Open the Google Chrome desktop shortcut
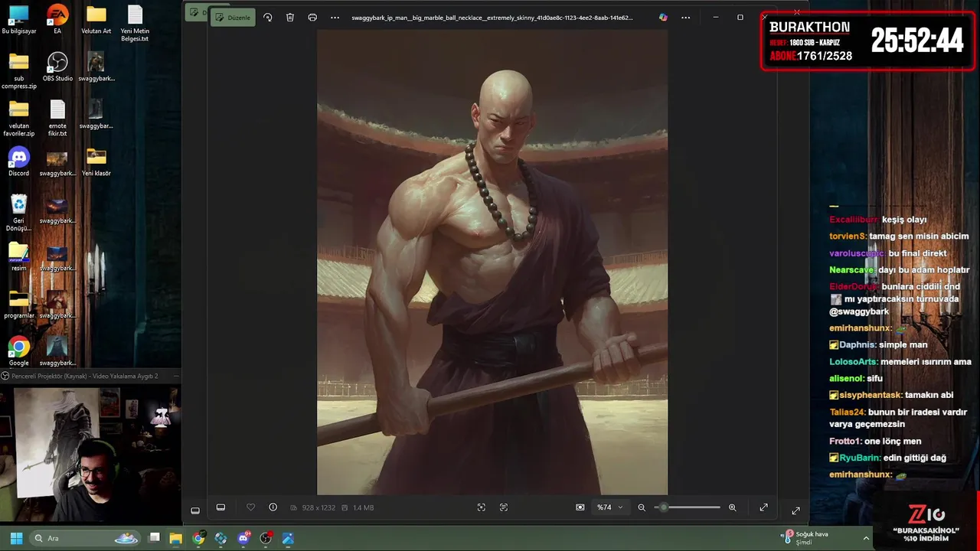Viewport: 980px width, 551px height. [x=19, y=352]
